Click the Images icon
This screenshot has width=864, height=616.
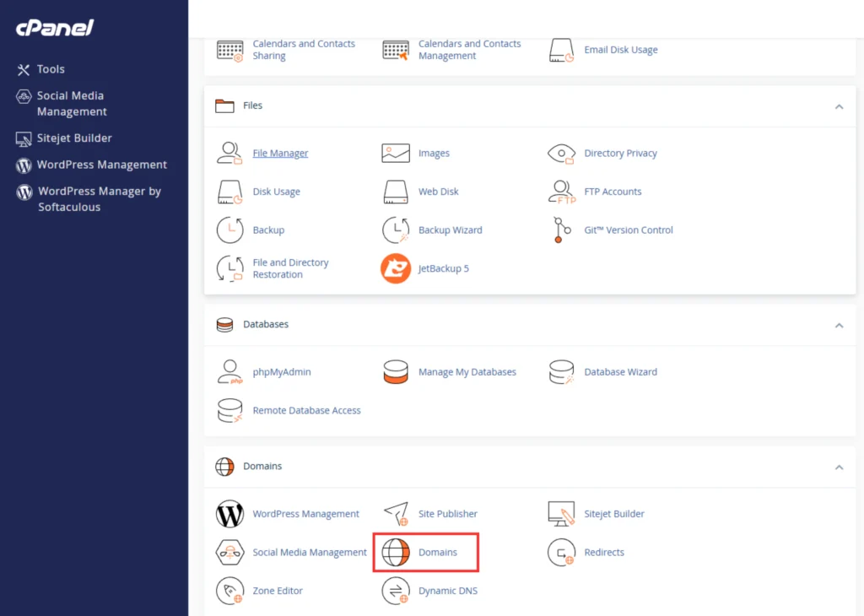coord(396,154)
